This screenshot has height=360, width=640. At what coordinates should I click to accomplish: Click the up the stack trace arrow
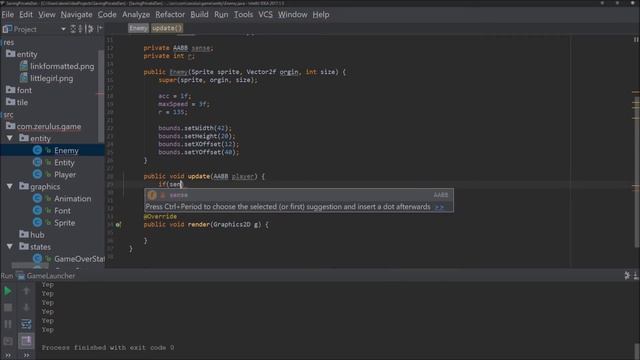27,291
